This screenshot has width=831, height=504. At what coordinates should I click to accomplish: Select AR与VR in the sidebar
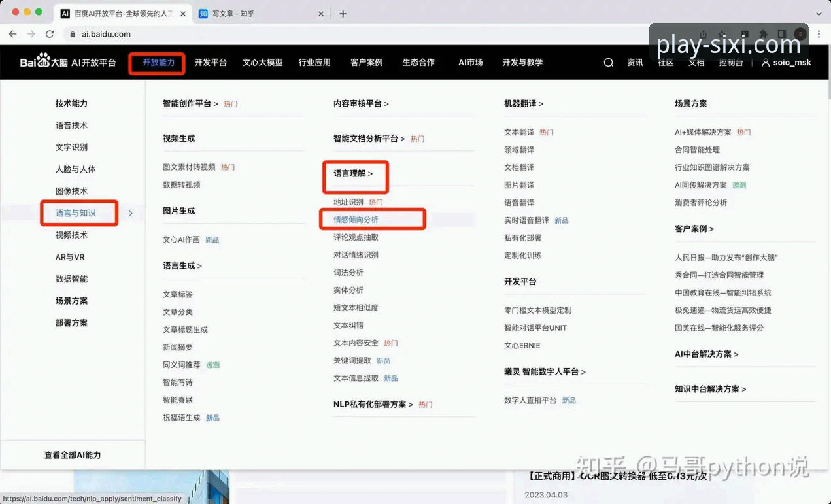coord(70,257)
